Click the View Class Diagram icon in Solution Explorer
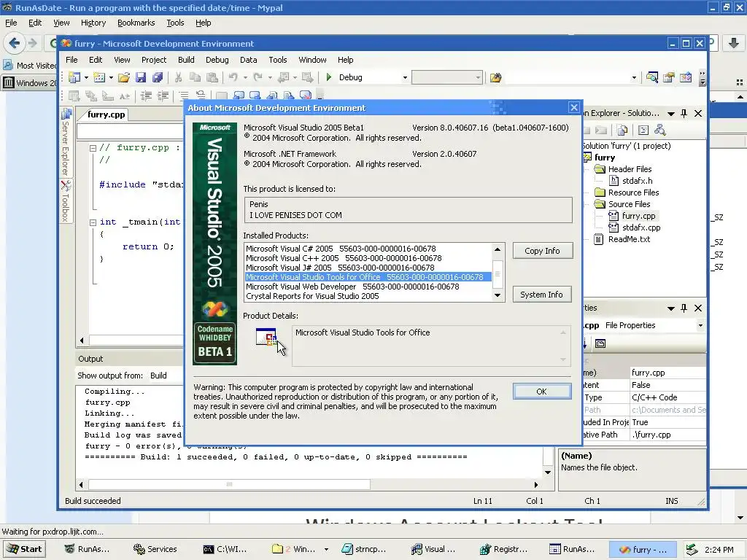Screen dimensions: 747x560 click(659, 130)
